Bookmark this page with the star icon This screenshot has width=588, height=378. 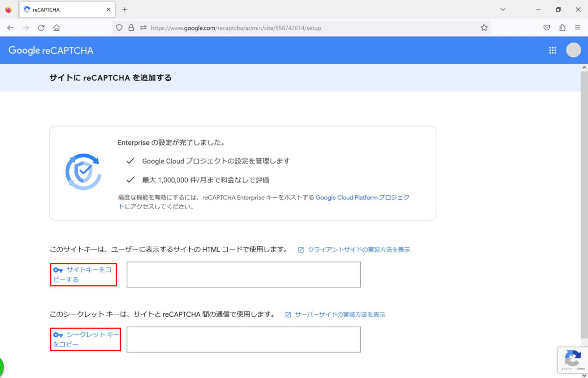point(484,28)
